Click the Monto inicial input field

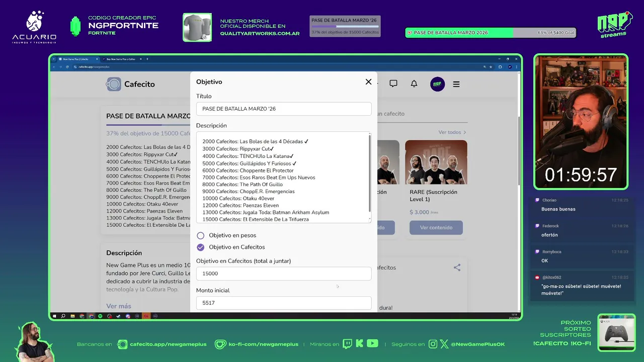284,303
